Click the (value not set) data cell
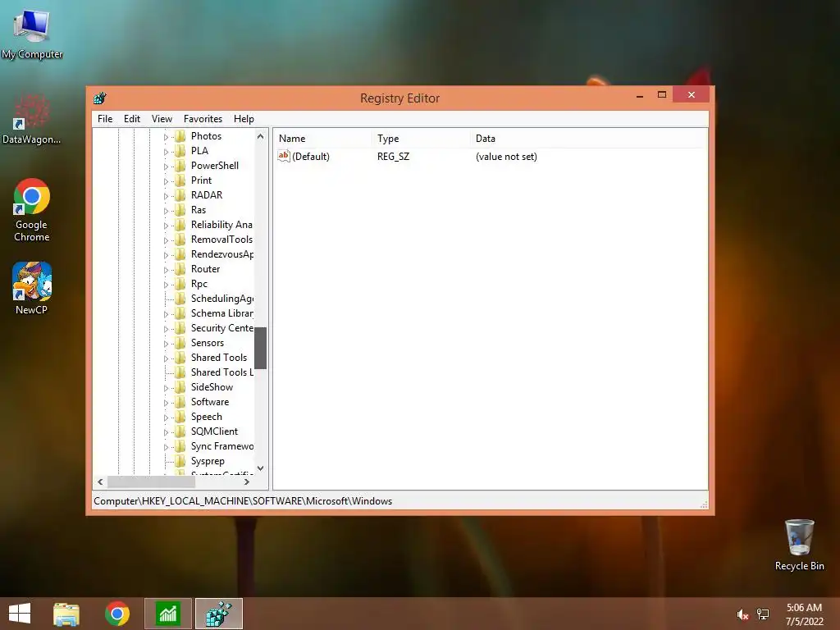Screen dimensions: 840x630 506,157
